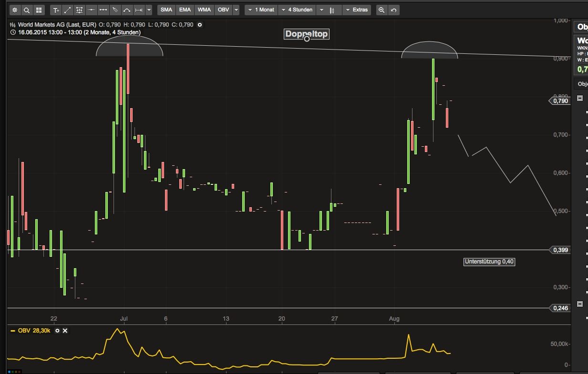The height and width of the screenshot is (374, 588).
Task: Select the arc drawing tool
Action: (126, 10)
